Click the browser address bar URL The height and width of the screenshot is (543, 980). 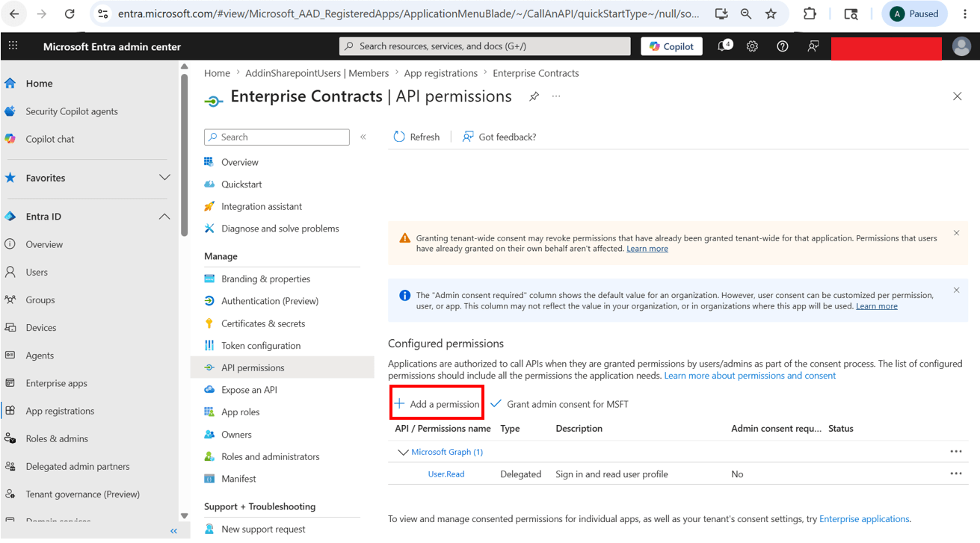coord(407,13)
